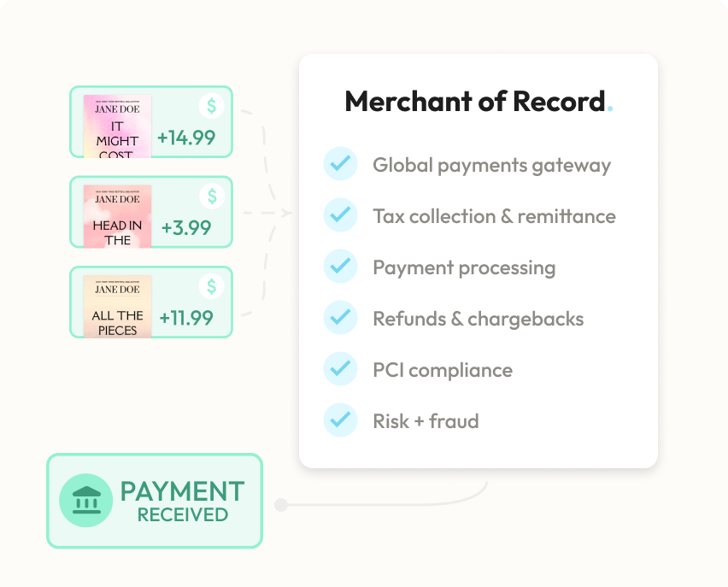Click the Refunds & chargebacks checkmark
The image size is (728, 587).
pos(340,319)
